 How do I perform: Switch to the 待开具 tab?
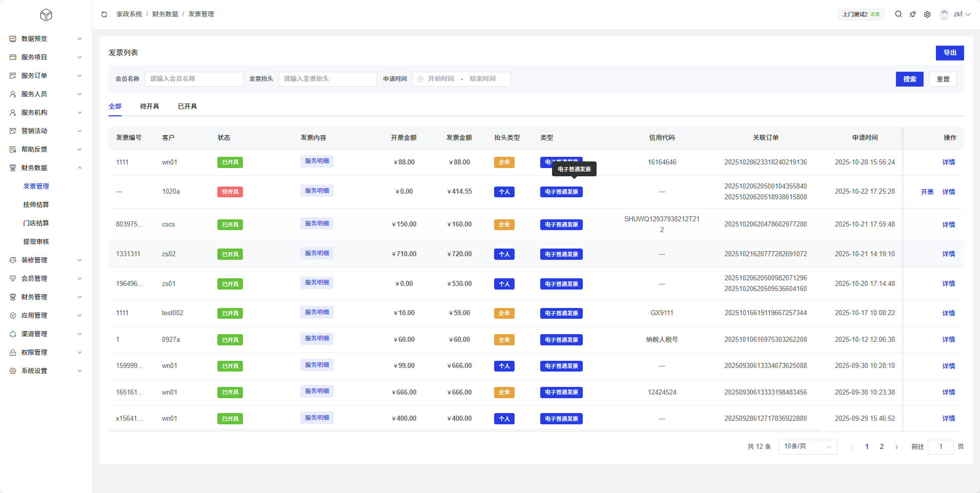coord(149,107)
